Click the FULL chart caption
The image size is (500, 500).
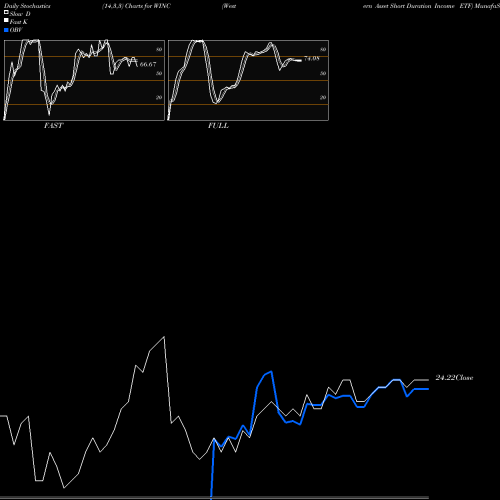click(x=218, y=126)
